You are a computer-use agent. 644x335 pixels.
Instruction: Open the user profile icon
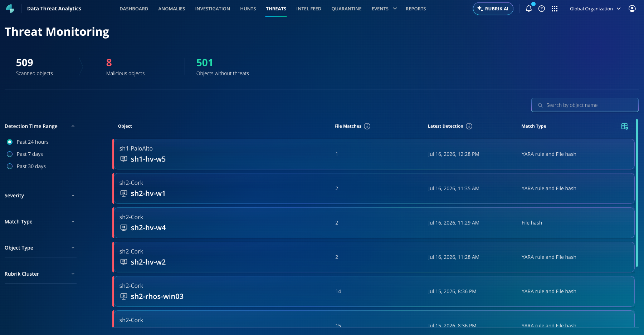[632, 9]
